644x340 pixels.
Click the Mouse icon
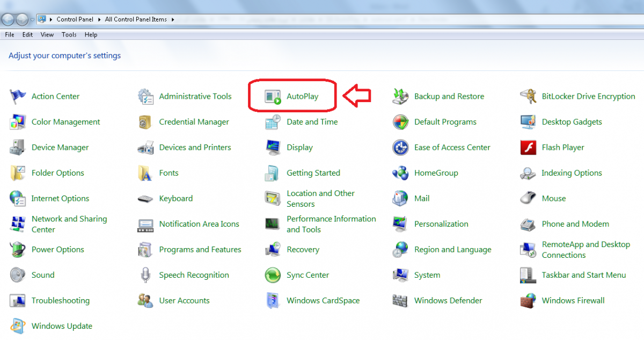(x=528, y=199)
